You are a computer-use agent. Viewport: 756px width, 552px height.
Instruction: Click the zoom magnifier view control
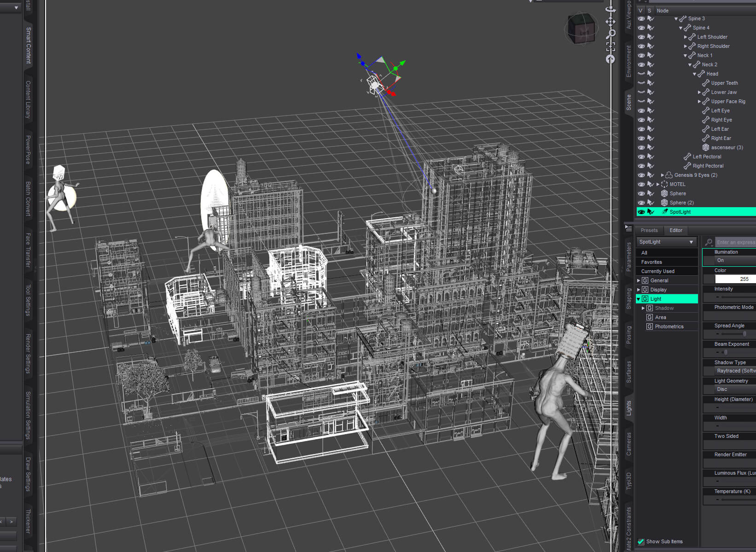611,34
